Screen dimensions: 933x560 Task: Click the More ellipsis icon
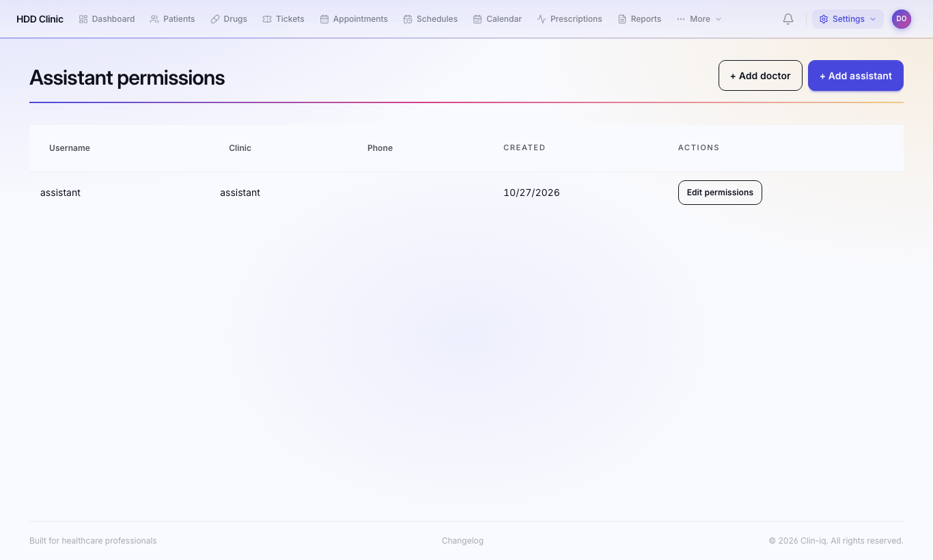pyautogui.click(x=681, y=19)
